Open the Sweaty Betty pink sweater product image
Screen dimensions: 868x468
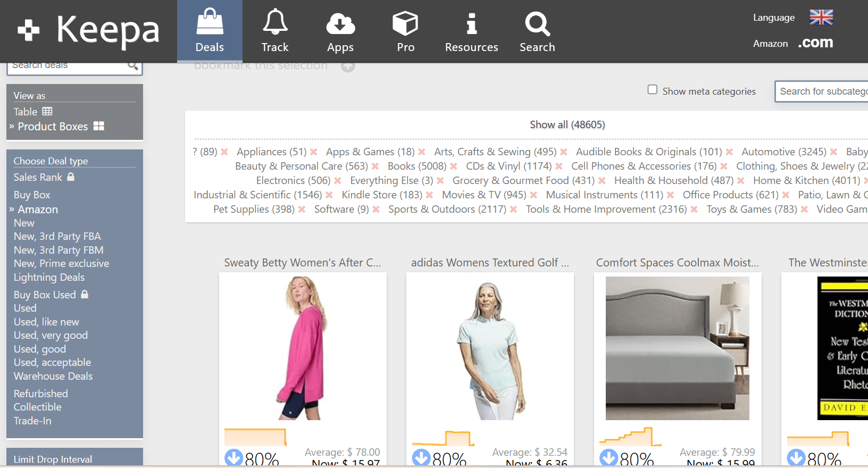click(303, 348)
